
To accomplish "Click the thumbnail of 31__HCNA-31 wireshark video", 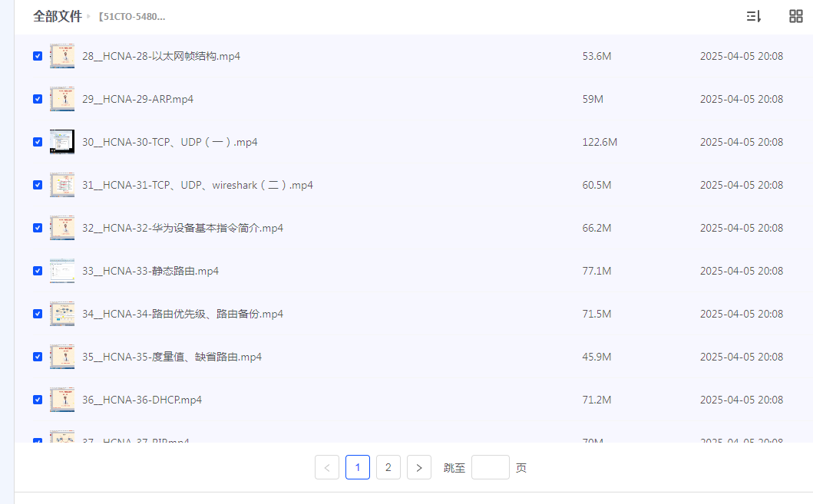I will (62, 184).
